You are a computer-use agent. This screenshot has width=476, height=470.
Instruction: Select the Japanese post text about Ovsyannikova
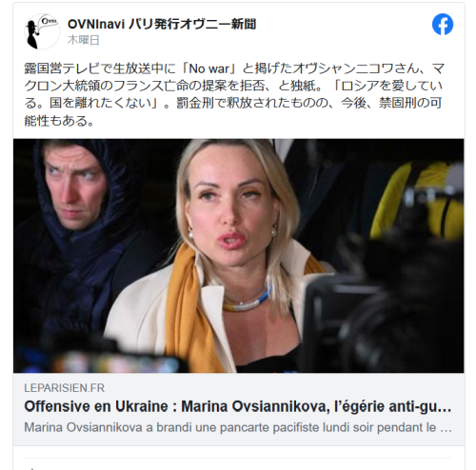[234, 94]
